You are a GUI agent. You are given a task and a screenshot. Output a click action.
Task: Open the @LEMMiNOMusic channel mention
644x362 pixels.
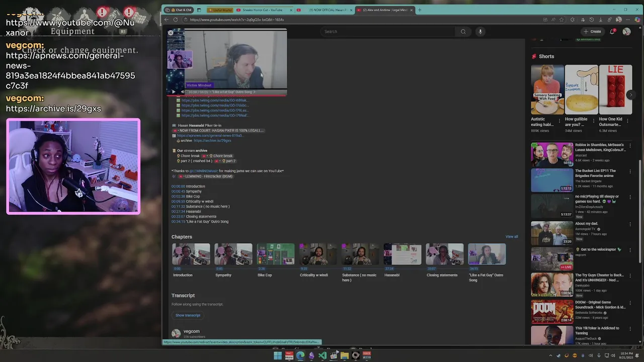(x=203, y=171)
